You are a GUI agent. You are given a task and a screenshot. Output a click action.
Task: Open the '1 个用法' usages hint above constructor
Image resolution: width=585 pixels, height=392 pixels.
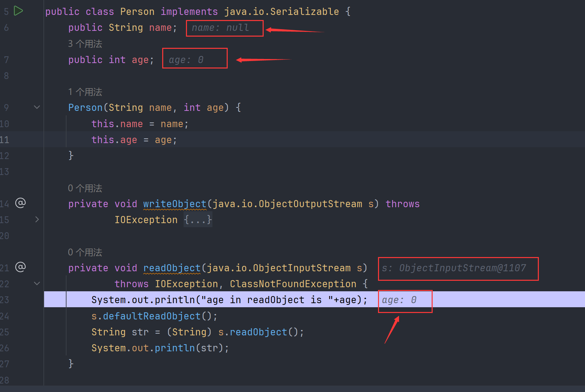point(85,92)
